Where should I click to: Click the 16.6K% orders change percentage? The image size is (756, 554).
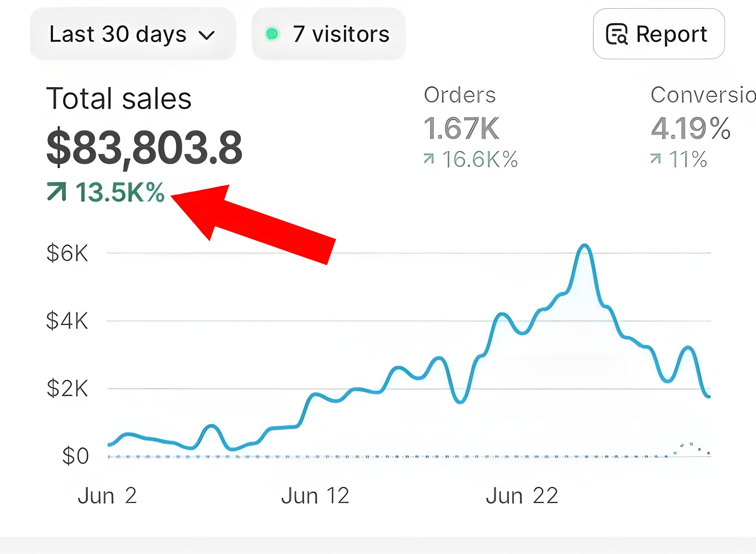(480, 159)
